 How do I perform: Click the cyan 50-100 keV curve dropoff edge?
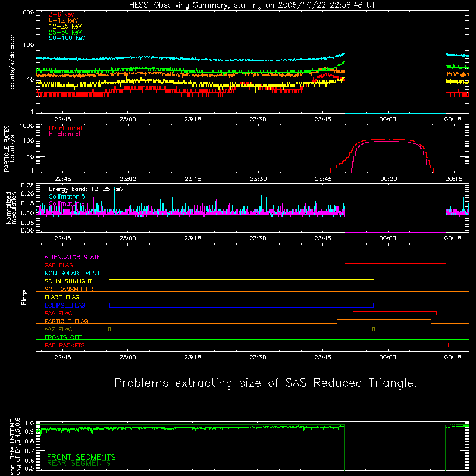click(x=345, y=83)
